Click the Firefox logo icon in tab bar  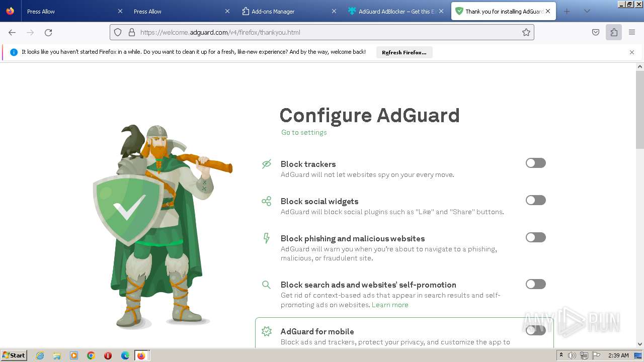click(x=10, y=11)
